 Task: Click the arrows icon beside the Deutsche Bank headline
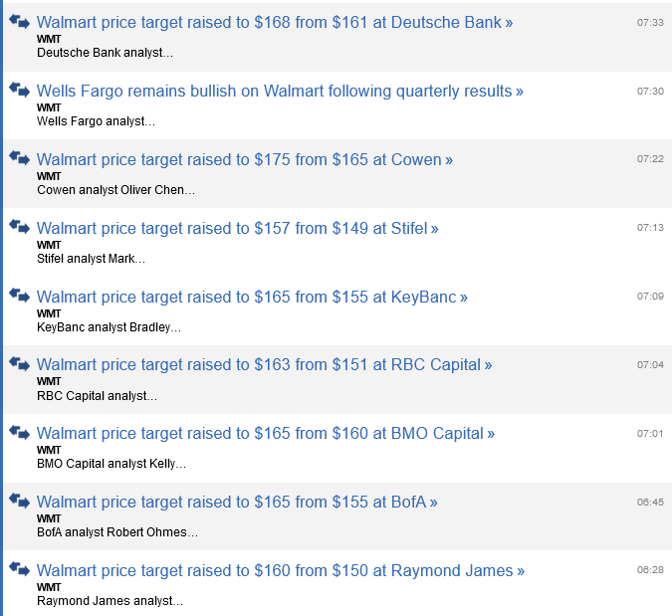coord(20,21)
